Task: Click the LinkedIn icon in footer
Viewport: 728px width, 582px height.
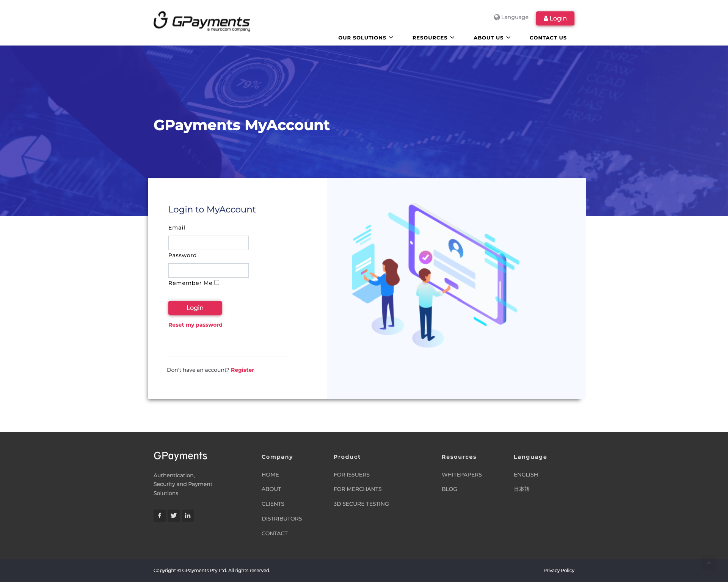Action: point(187,516)
